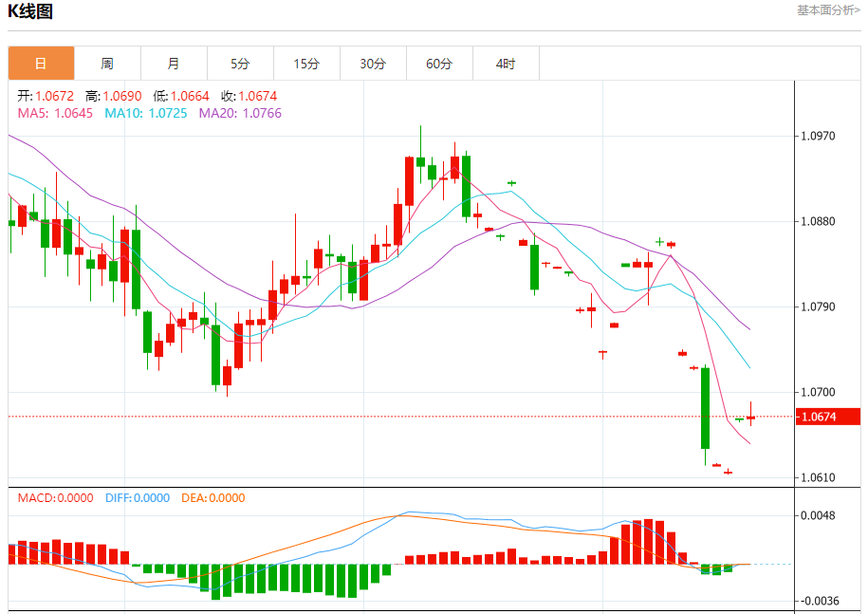The height and width of the screenshot is (614, 868).
Task: Open the 15分 interval tab
Action: coord(306,64)
